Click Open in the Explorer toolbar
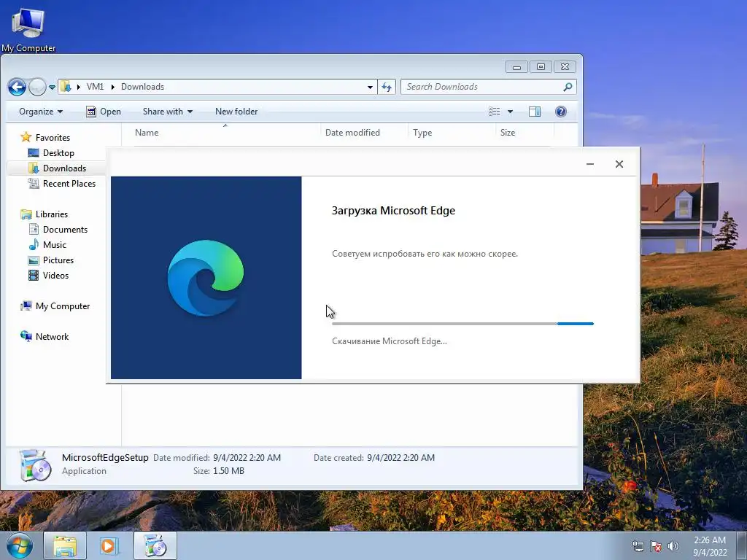This screenshot has width=747, height=560. 104,112
